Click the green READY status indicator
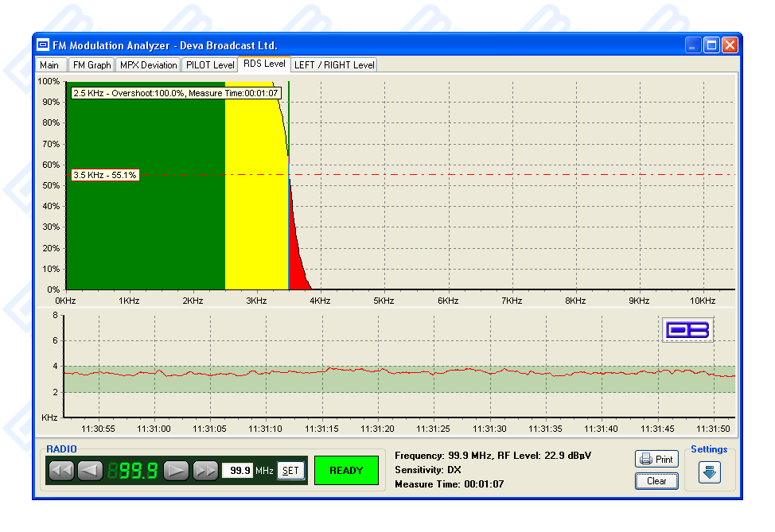Viewport: 775px width, 532px height. pos(346,471)
